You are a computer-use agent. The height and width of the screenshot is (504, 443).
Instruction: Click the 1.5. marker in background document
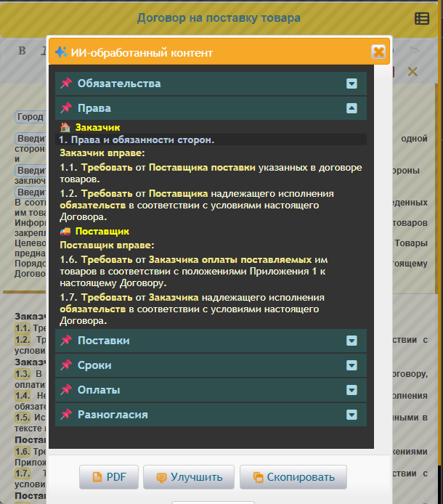23,417
